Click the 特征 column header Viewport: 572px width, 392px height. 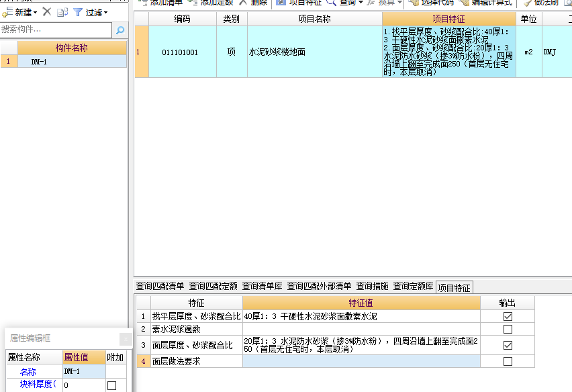pos(196,303)
